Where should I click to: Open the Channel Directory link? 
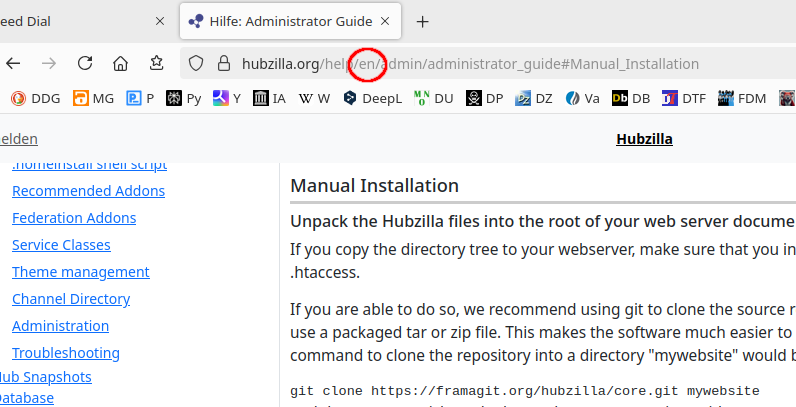click(71, 299)
